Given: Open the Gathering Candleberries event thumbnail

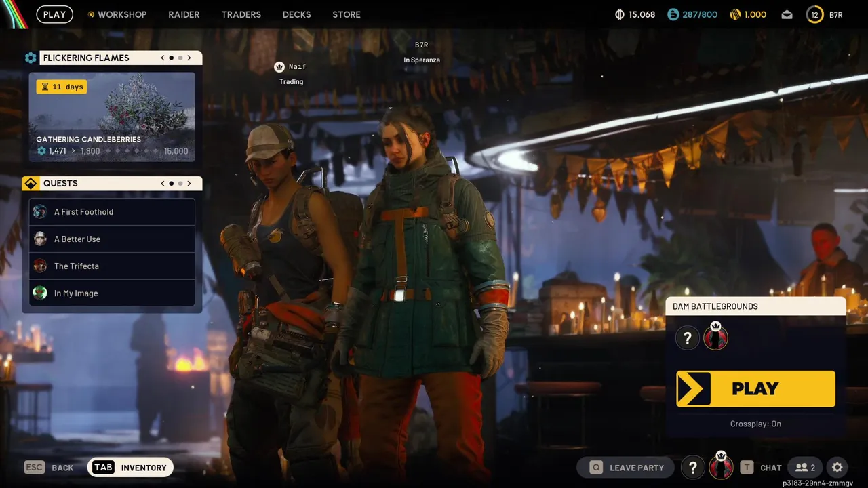Looking at the screenshot, I should tap(112, 117).
